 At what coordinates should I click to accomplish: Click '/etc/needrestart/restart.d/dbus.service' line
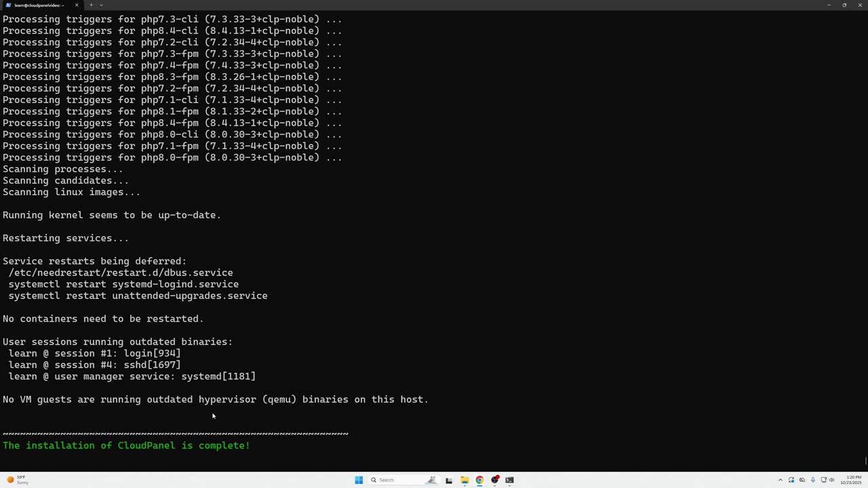(121, 272)
